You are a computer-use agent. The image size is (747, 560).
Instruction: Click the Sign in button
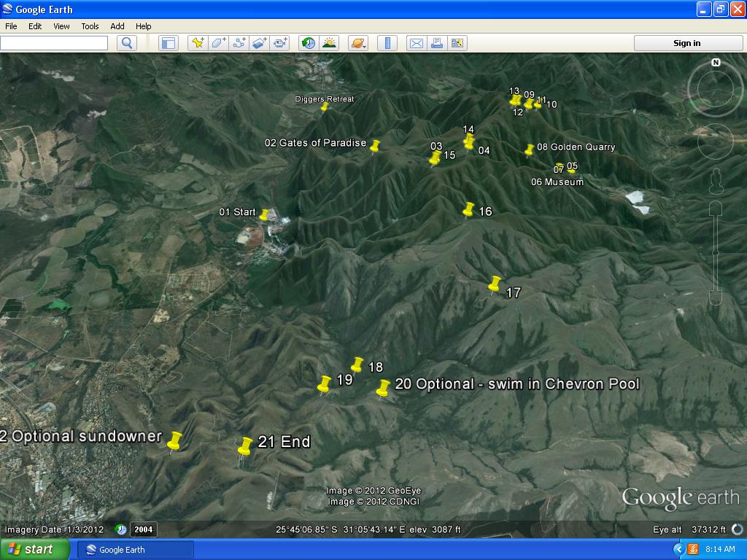coord(686,43)
